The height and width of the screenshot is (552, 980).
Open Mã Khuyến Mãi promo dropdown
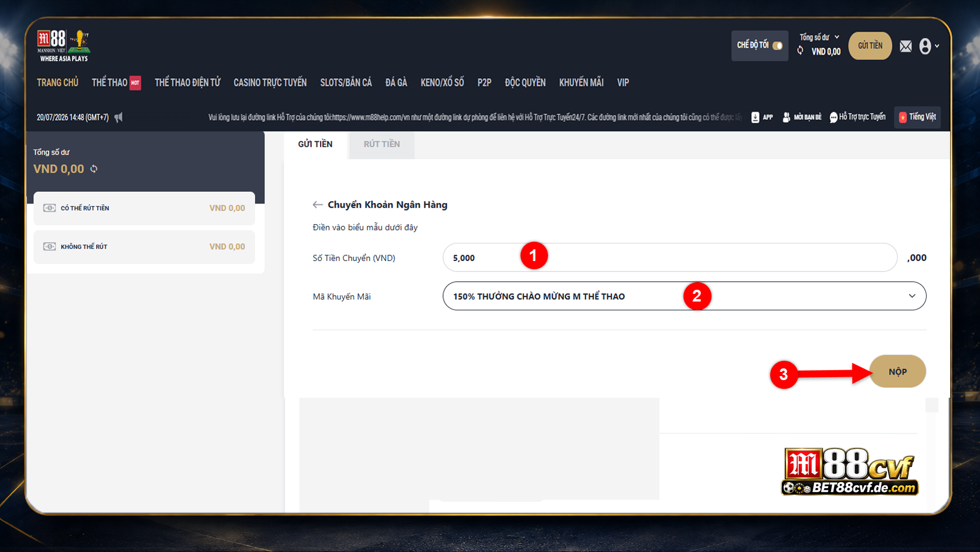tap(685, 296)
